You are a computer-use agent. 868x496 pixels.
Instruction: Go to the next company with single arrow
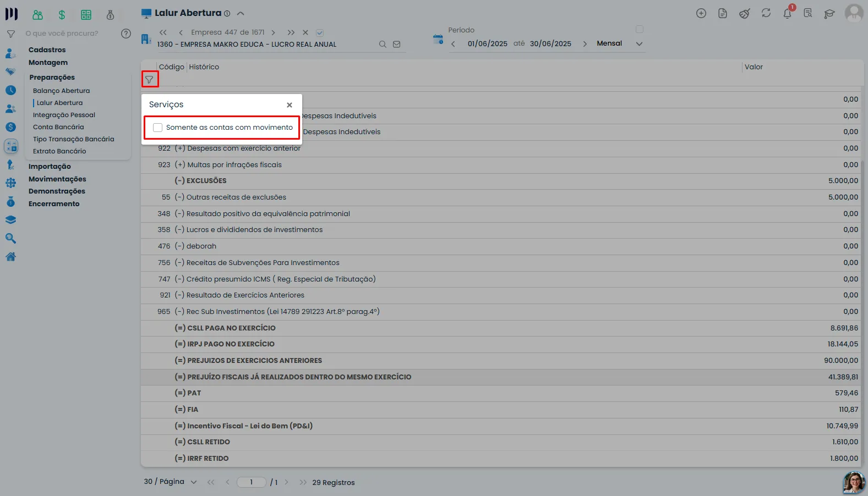[274, 32]
